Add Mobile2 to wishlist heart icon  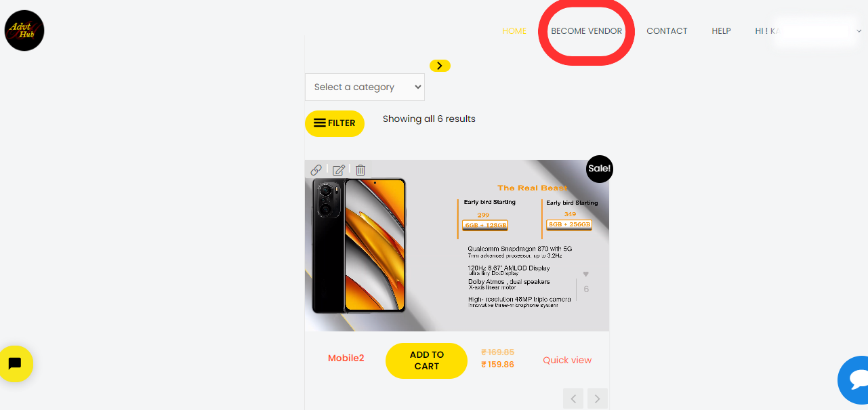[x=586, y=274]
